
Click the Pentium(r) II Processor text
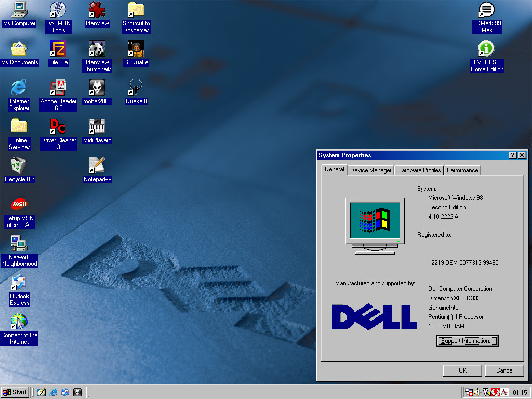(456, 317)
